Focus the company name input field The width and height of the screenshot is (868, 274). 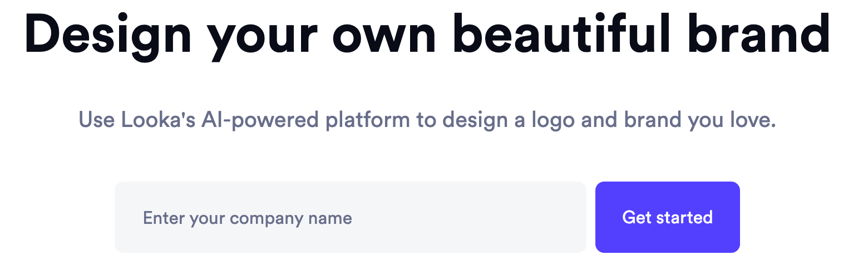[350, 217]
